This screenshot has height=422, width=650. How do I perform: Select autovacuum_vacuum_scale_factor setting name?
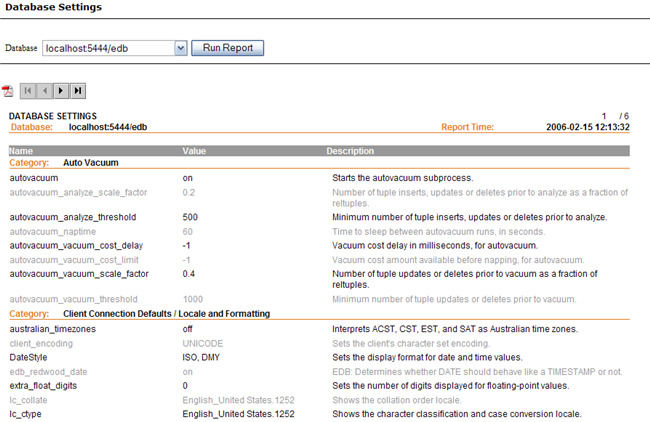pyautogui.click(x=79, y=274)
